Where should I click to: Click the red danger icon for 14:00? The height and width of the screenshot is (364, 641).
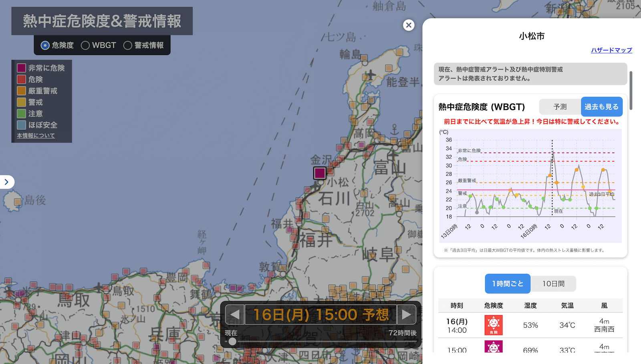tap(493, 325)
